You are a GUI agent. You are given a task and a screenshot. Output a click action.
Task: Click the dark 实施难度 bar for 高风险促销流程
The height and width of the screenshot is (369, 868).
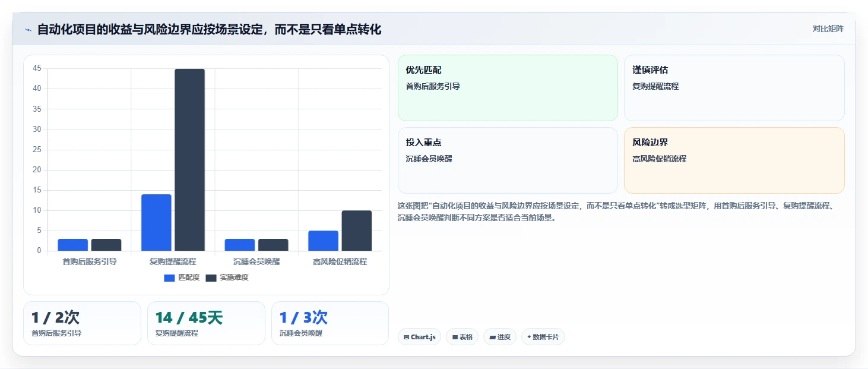point(356,231)
